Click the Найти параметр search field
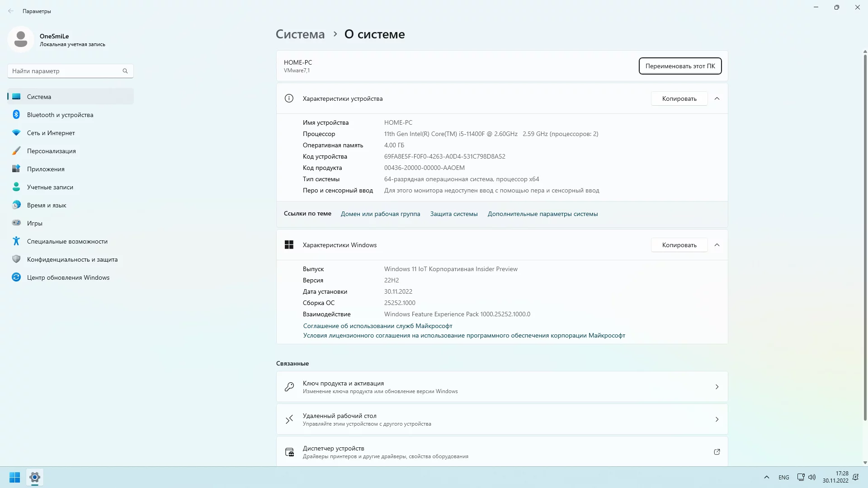Viewport: 868px width, 488px height. point(66,71)
